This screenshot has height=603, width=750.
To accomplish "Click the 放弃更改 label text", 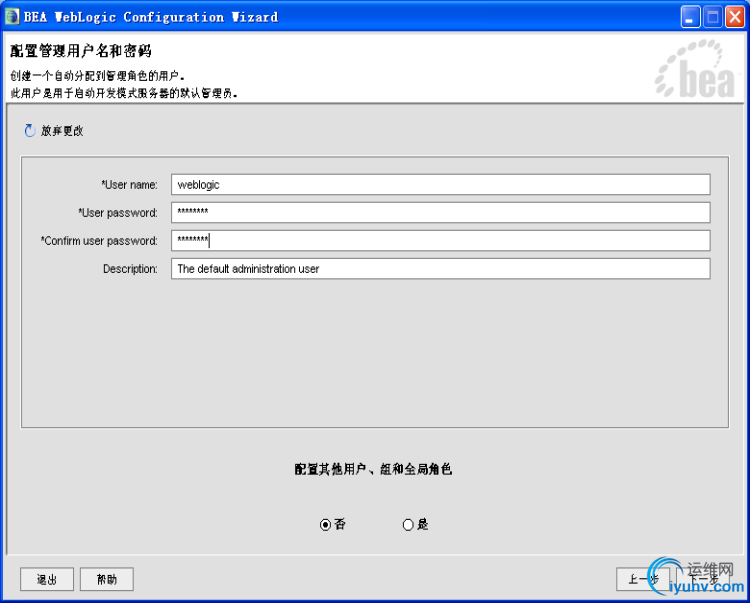I will (62, 131).
